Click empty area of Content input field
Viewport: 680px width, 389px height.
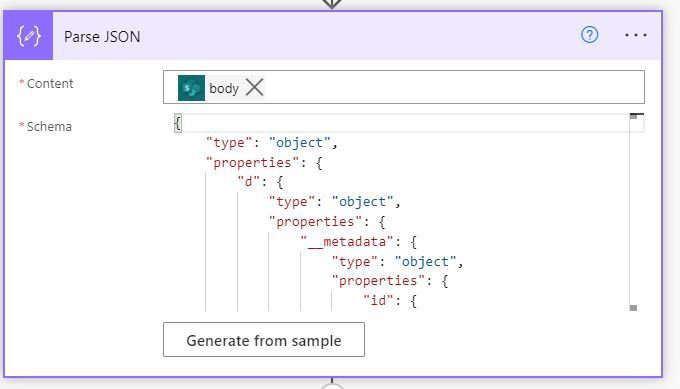pos(453,87)
